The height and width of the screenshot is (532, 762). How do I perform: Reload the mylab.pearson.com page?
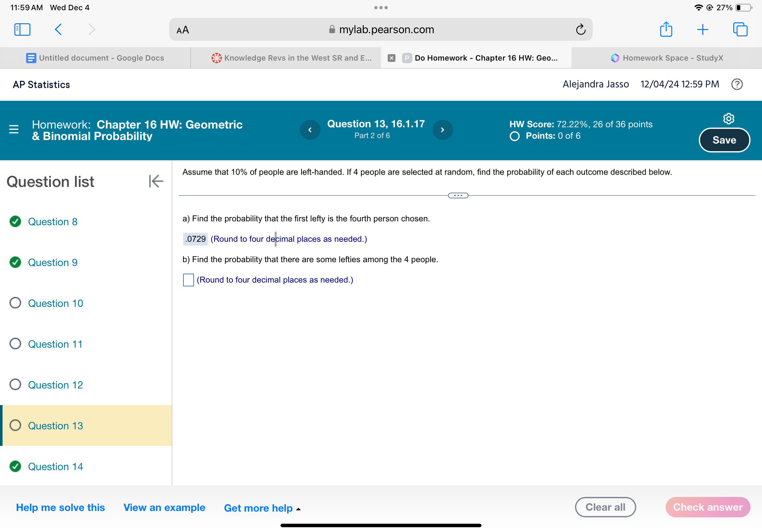pyautogui.click(x=580, y=29)
